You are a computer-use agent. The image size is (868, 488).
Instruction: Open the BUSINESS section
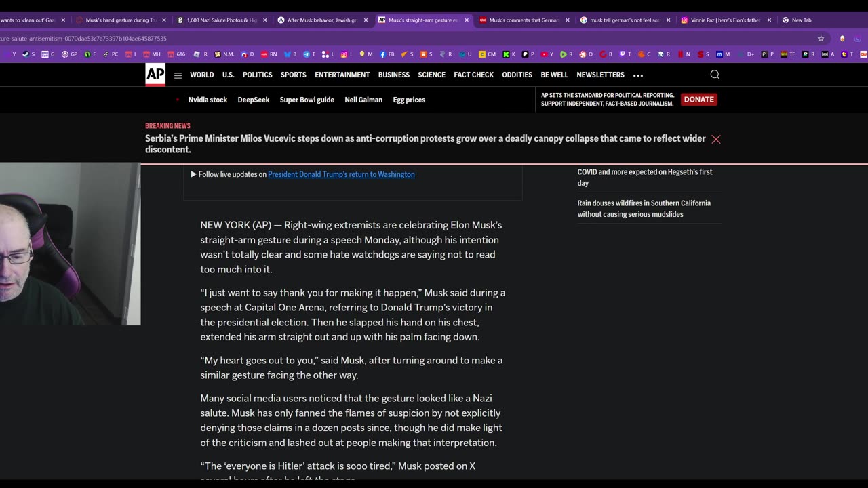pyautogui.click(x=394, y=75)
